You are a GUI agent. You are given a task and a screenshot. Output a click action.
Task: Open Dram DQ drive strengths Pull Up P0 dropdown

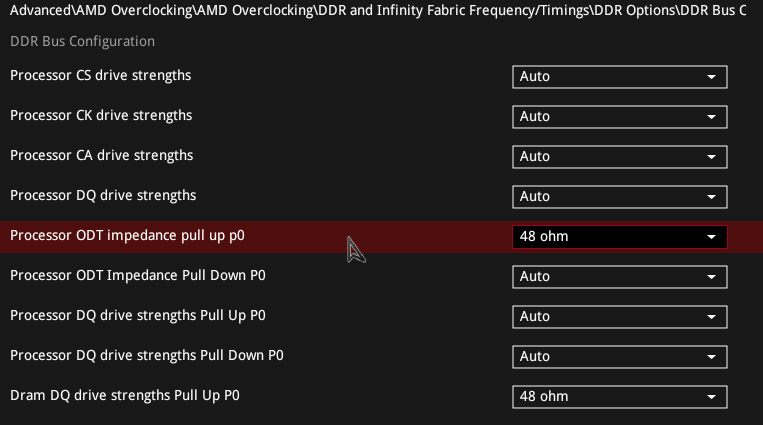[x=619, y=397]
